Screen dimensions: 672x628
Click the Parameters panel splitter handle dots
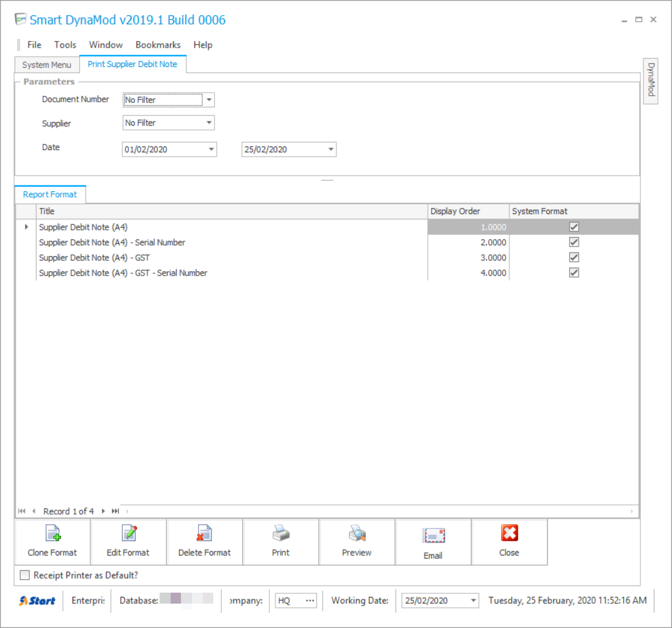pyautogui.click(x=327, y=180)
